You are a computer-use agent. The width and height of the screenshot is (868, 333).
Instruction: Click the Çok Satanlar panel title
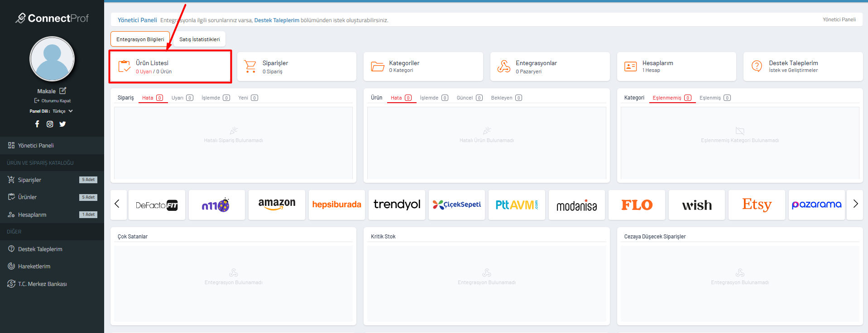coord(133,237)
